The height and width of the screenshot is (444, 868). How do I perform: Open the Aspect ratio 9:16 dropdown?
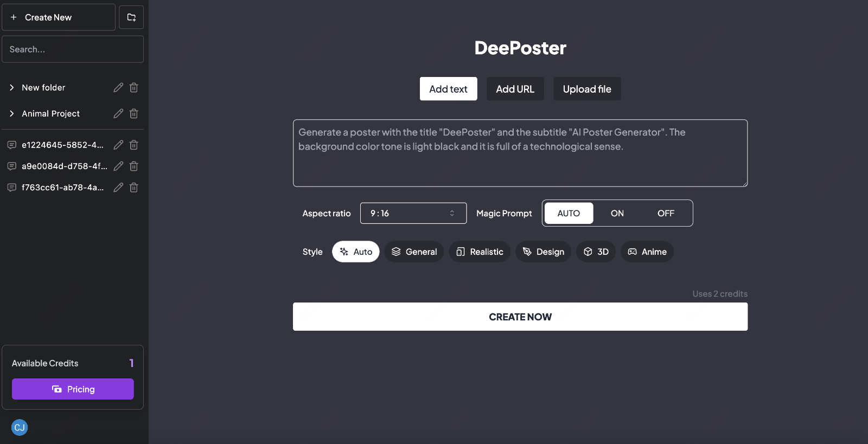coord(413,213)
